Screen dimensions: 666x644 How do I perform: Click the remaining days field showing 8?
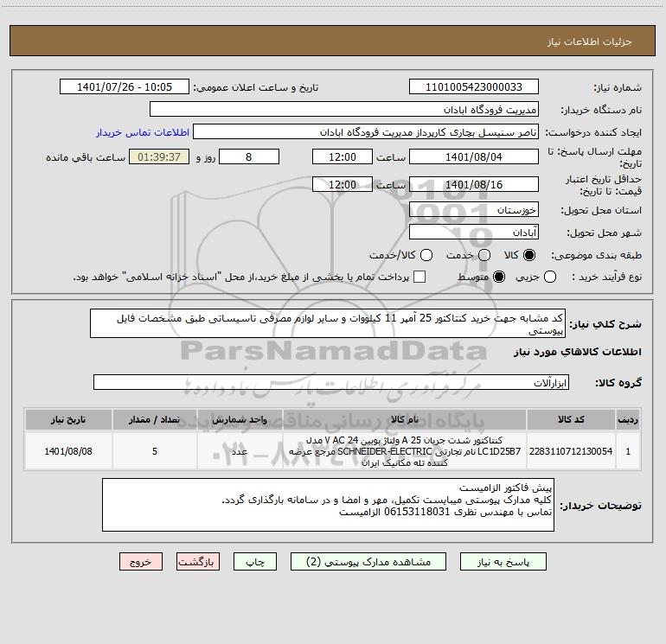click(249, 156)
